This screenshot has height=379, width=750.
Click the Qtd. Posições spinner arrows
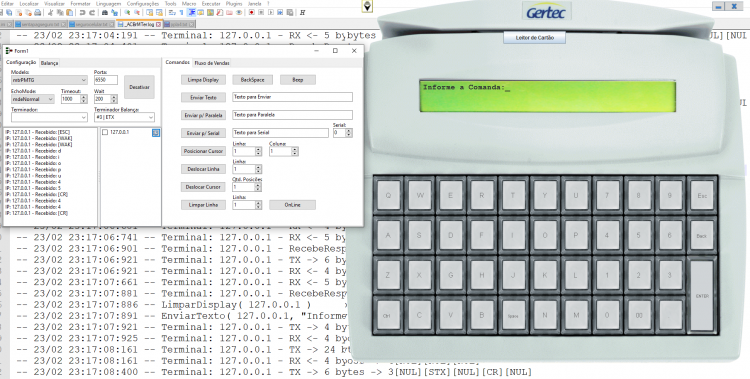pos(258,187)
